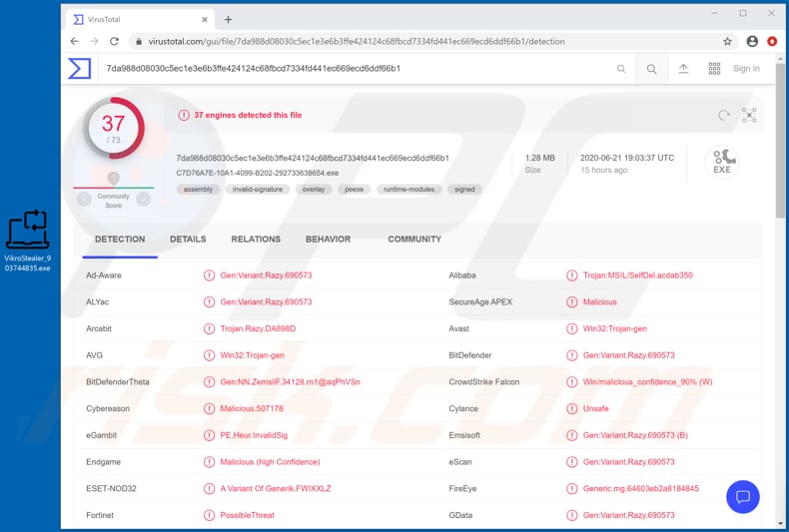Screen dimensions: 789x532
Task: Reload the page with refresh icon
Action: pos(114,41)
